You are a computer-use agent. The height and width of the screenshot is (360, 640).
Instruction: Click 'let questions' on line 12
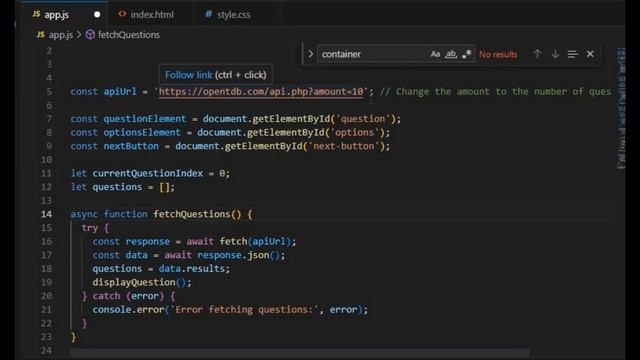[x=107, y=187]
